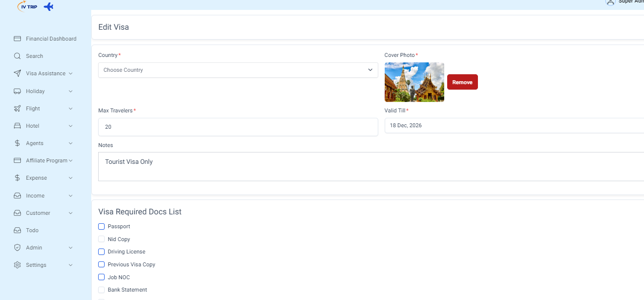Open the Visa Assistance menu label
The image size is (644, 300).
click(x=46, y=73)
